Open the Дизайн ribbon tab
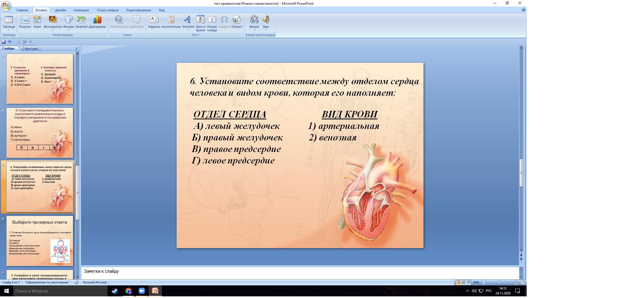The height and width of the screenshot is (298, 644). click(60, 10)
